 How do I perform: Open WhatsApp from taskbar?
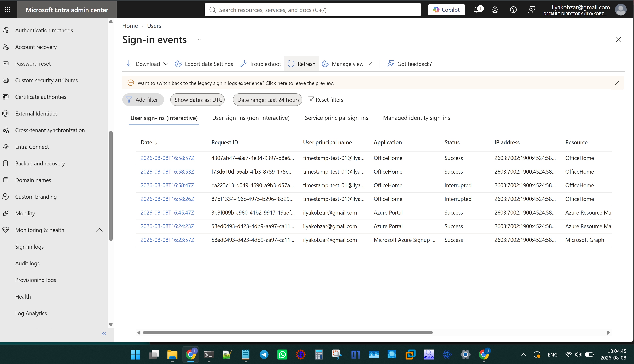(x=282, y=355)
